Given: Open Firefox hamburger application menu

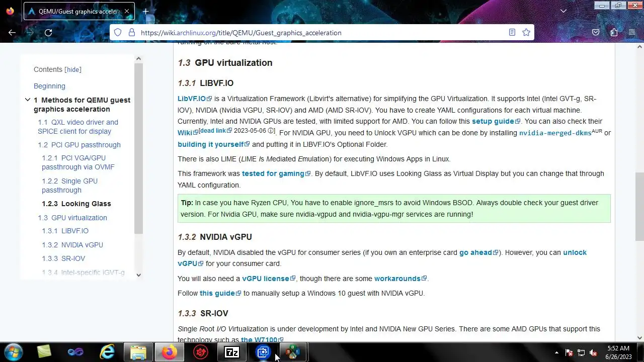Looking at the screenshot, I should (632, 32).
